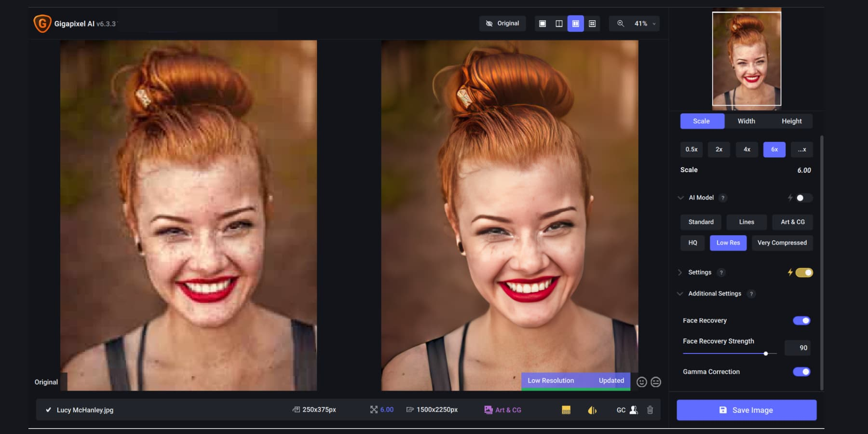Expand the Settings section
The image size is (868, 434).
[679, 272]
